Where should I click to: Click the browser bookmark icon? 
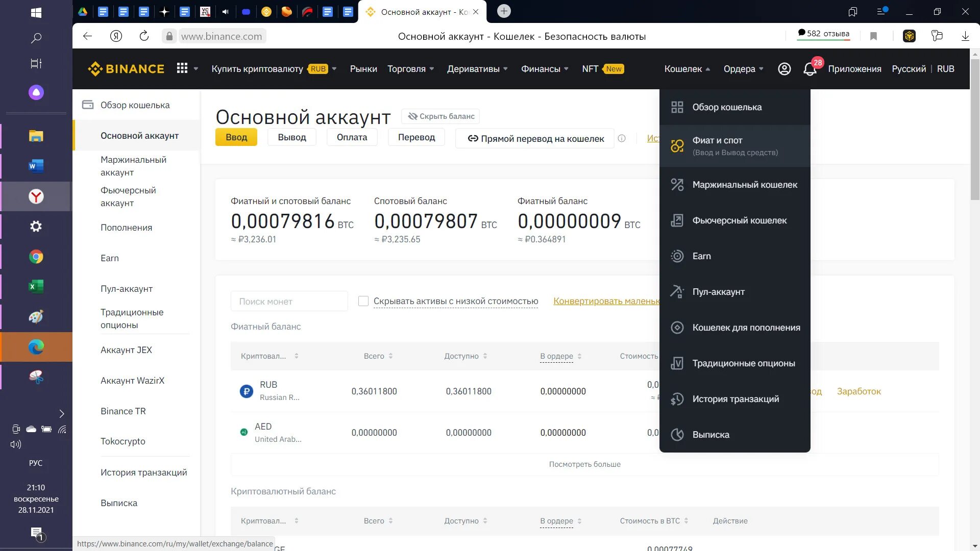tap(873, 36)
